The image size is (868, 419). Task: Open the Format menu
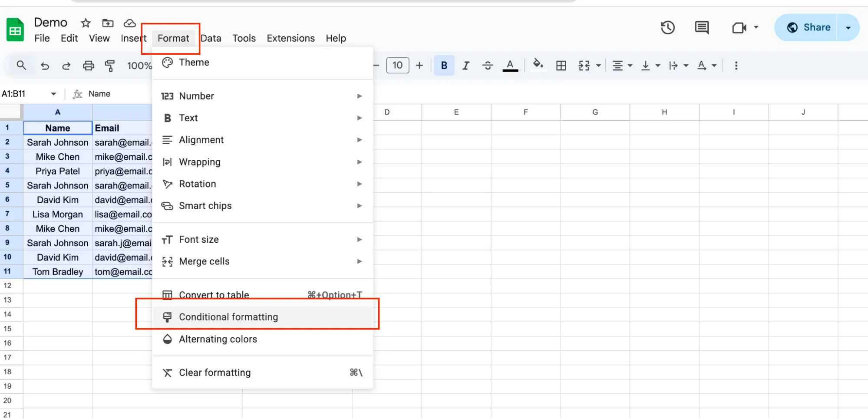(x=173, y=38)
